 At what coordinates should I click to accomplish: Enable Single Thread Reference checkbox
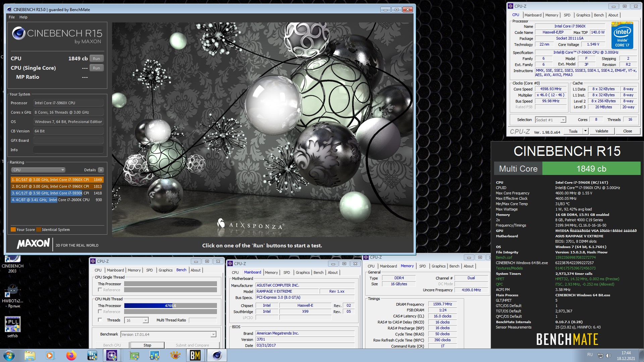[x=100, y=290]
